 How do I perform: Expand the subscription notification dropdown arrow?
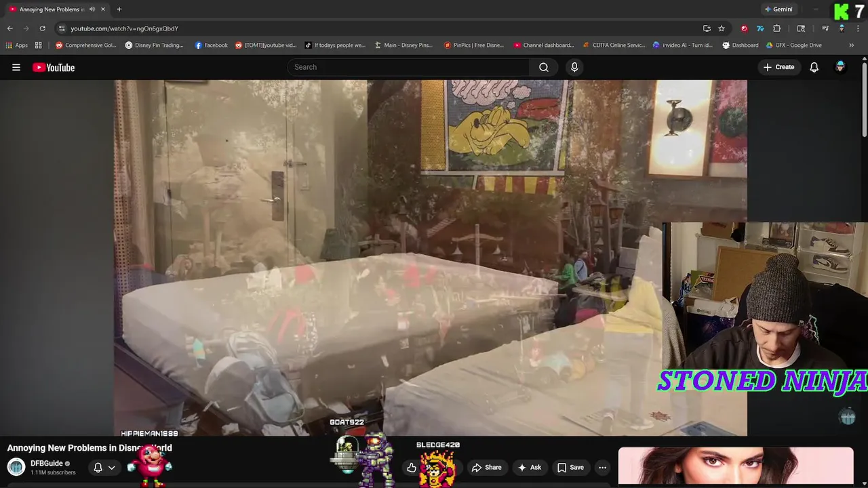point(112,468)
